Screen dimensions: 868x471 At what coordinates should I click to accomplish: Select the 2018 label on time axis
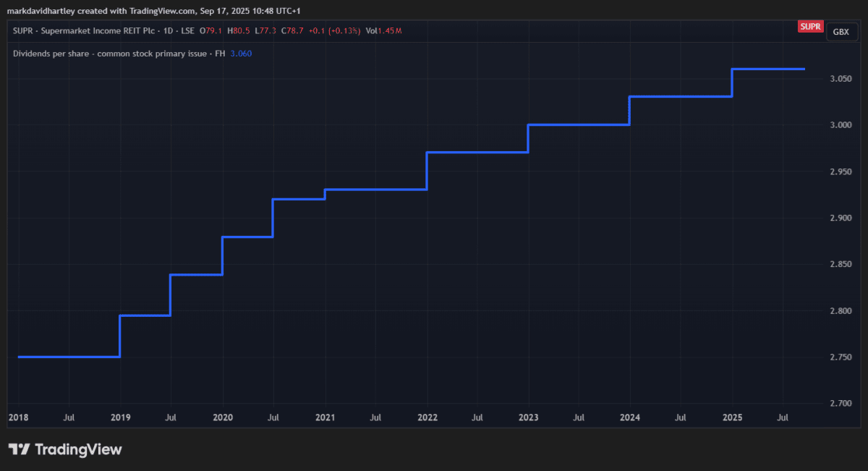(x=17, y=417)
